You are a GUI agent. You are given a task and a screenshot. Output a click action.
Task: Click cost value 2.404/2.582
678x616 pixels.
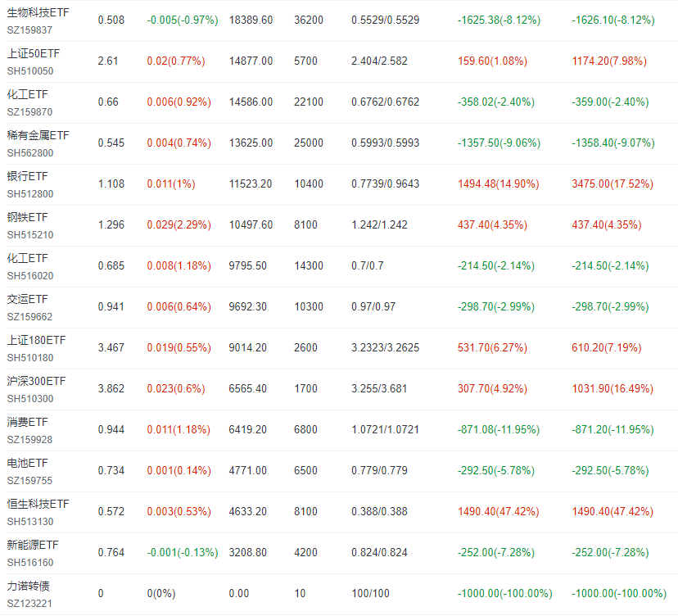tap(379, 61)
